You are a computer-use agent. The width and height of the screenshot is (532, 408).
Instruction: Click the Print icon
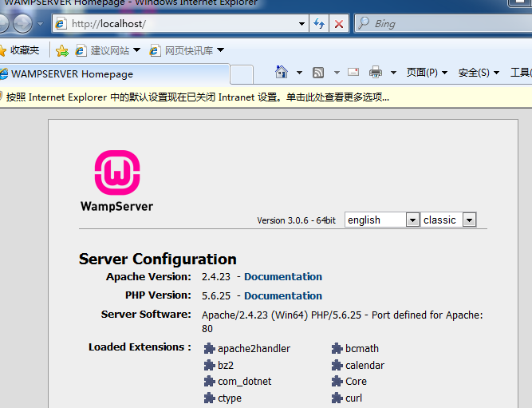(x=375, y=72)
